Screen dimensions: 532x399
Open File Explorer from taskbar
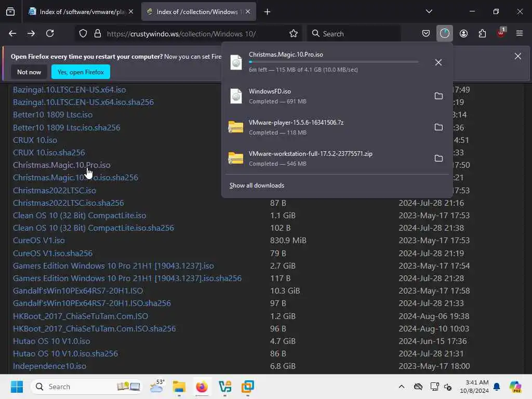coord(179,387)
